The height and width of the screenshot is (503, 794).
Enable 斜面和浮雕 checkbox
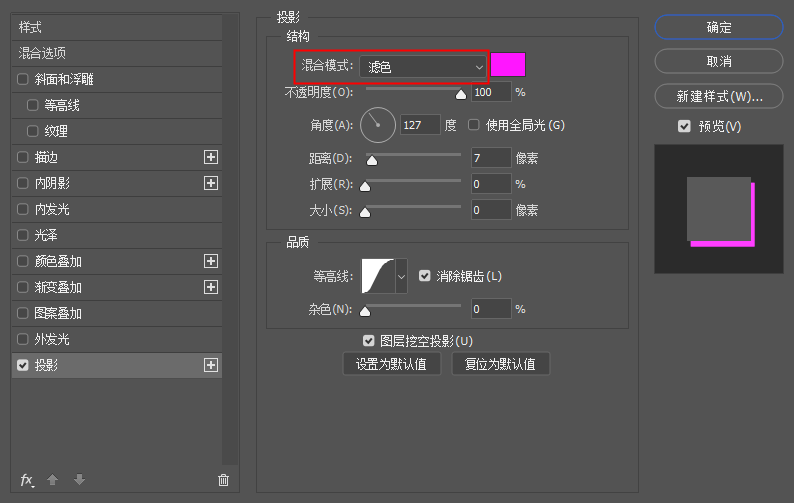point(23,79)
